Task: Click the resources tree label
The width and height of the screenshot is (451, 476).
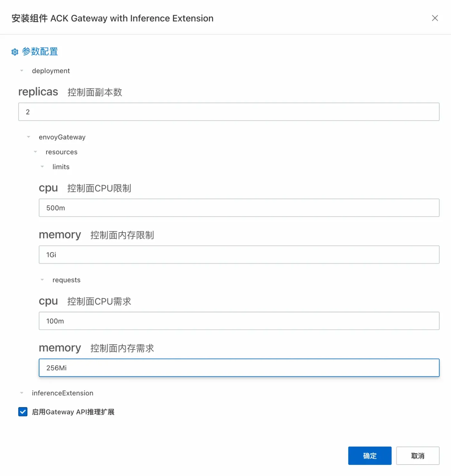Action: tap(62, 152)
